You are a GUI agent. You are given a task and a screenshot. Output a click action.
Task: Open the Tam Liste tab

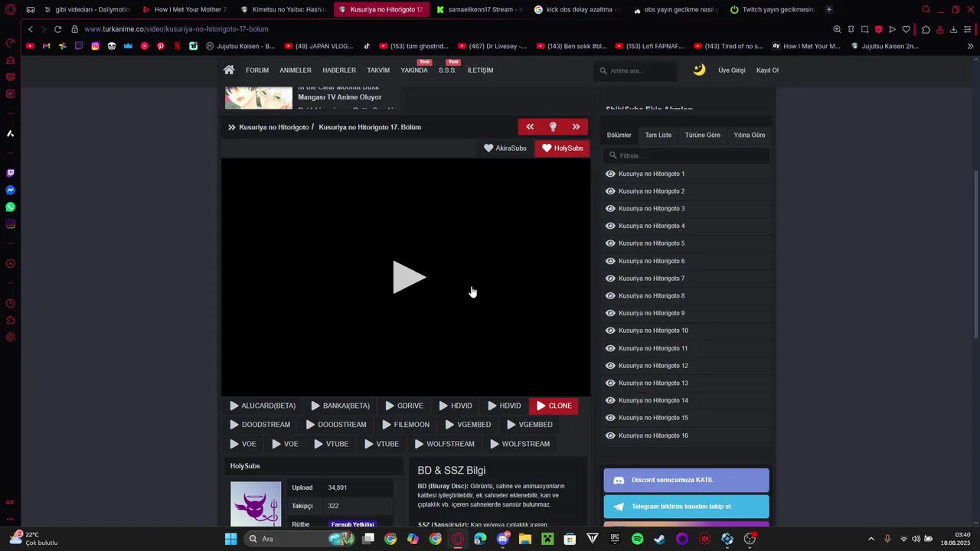(x=658, y=135)
